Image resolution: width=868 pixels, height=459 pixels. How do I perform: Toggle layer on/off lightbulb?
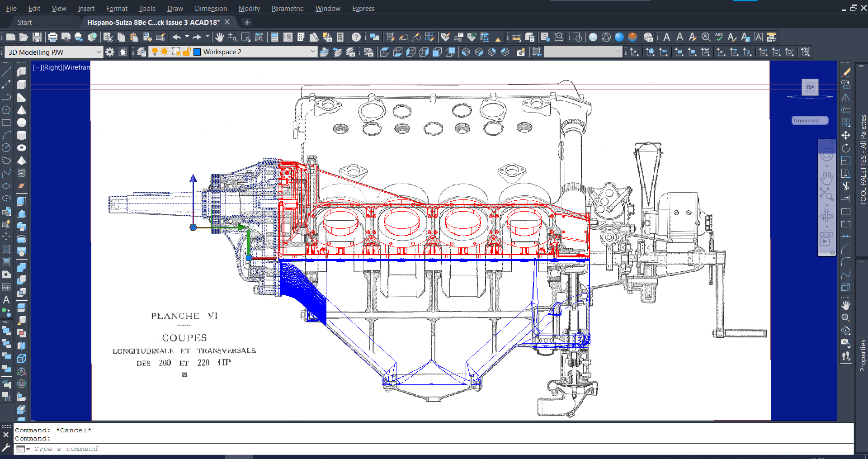[155, 52]
